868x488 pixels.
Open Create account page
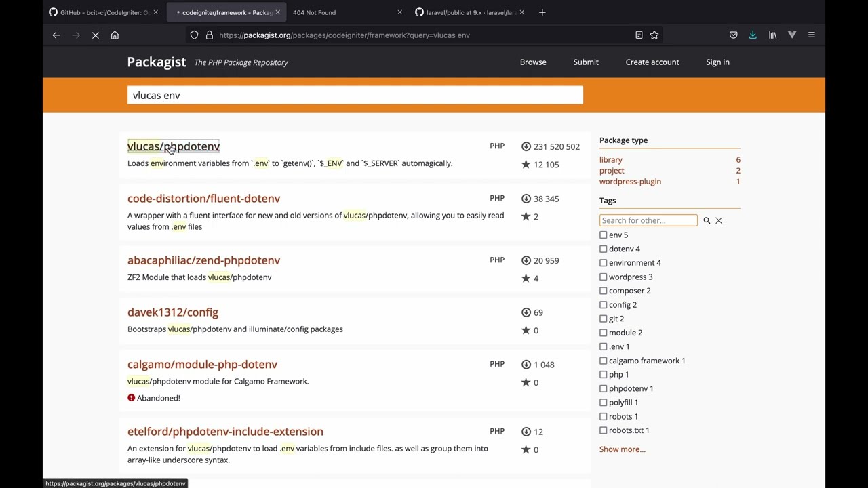652,62
